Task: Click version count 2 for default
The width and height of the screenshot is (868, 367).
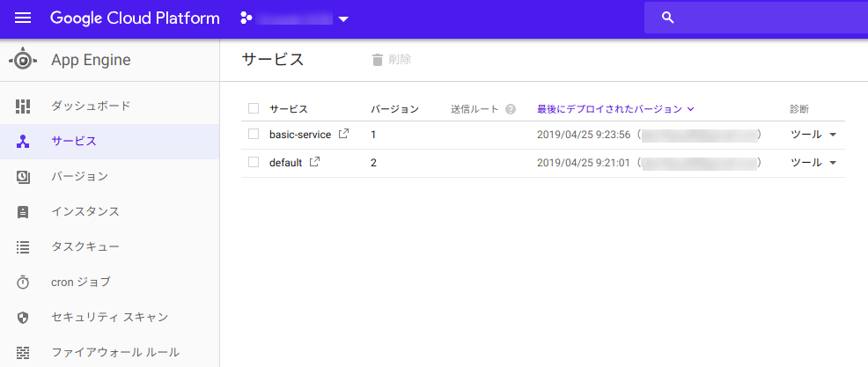Action: click(x=373, y=163)
